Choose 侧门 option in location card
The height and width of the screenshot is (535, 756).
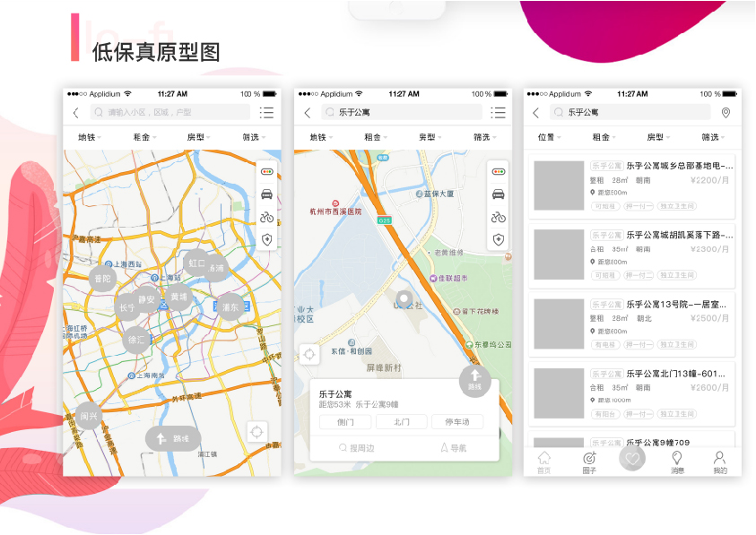345,422
